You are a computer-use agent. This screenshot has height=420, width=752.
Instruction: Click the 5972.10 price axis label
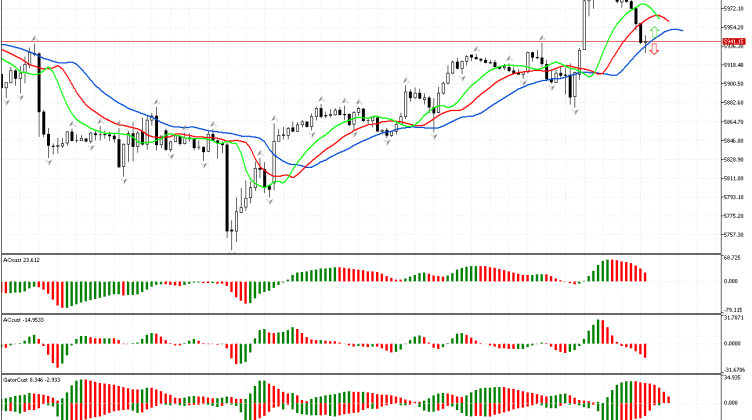pyautogui.click(x=733, y=8)
